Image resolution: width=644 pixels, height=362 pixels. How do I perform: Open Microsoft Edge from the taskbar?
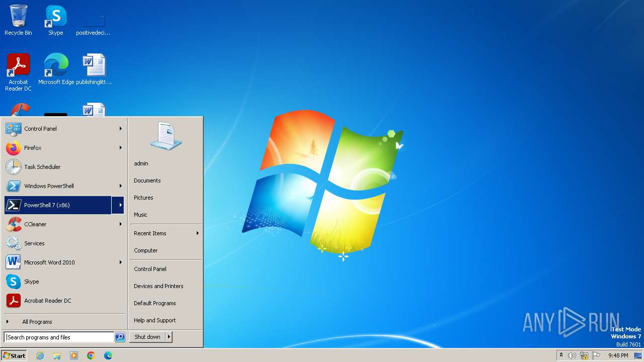point(108,355)
